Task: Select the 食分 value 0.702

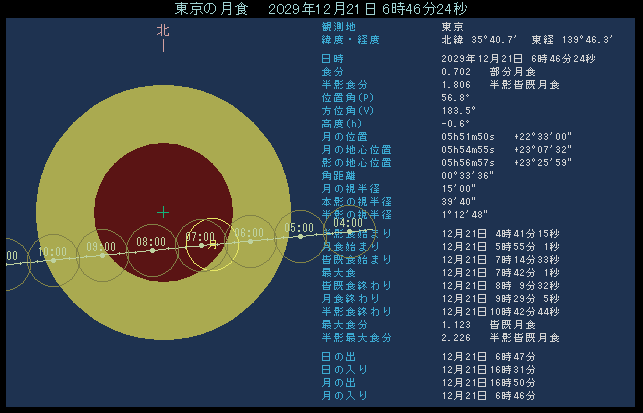Action: (456, 72)
